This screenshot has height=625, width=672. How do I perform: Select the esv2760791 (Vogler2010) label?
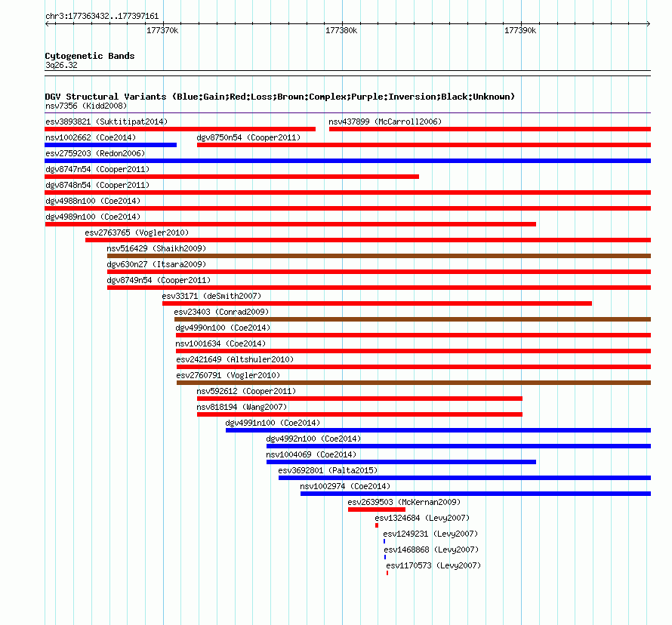(228, 375)
